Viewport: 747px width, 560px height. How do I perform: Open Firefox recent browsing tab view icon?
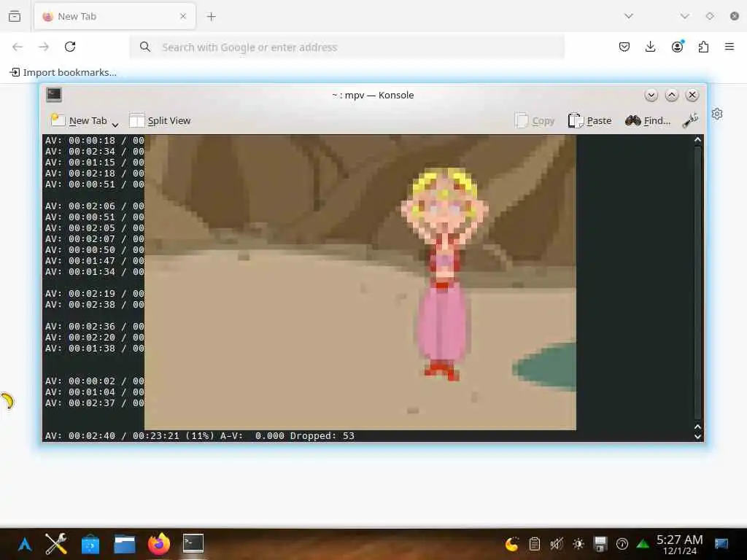tap(15, 16)
